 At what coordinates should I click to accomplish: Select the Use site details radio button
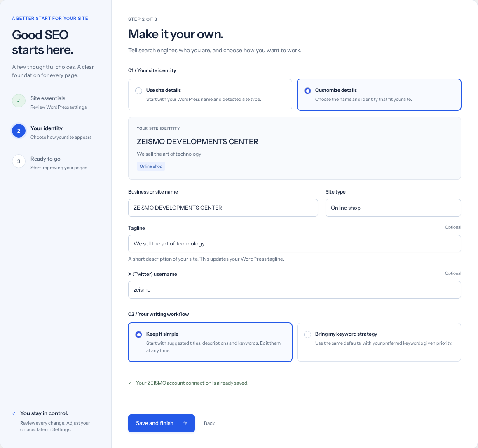[139, 91]
